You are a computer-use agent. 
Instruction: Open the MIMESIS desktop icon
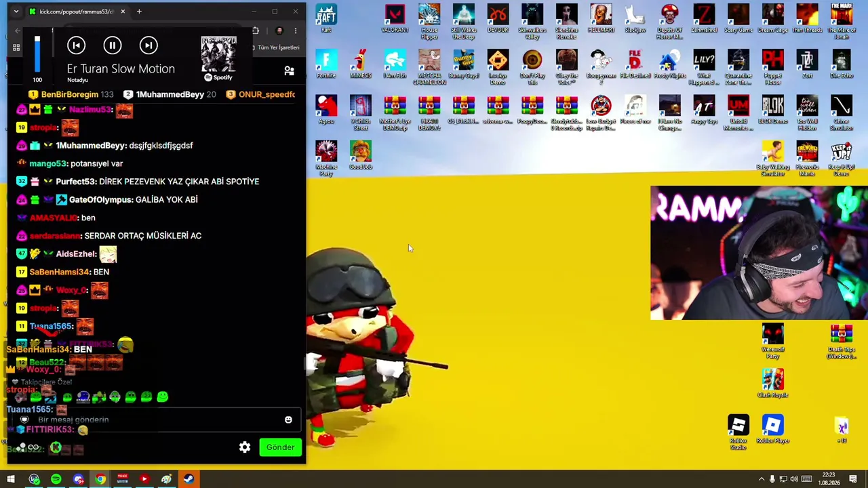tap(361, 64)
